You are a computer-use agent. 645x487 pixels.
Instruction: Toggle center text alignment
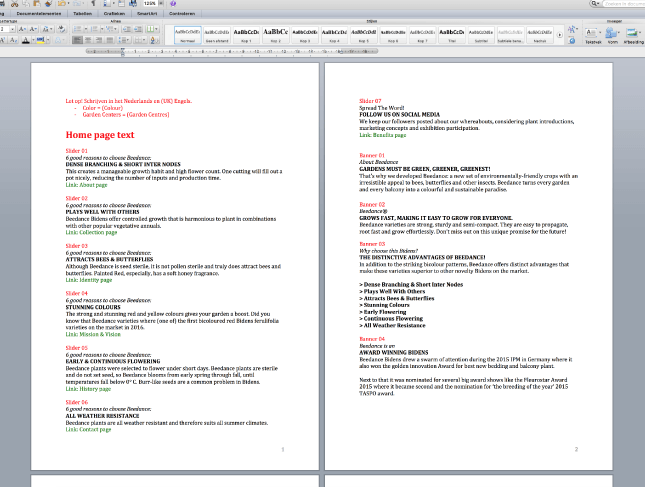coord(88,40)
